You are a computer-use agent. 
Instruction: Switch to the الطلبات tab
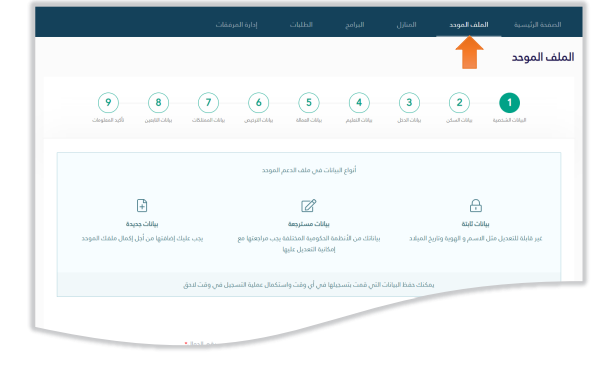[x=301, y=25]
